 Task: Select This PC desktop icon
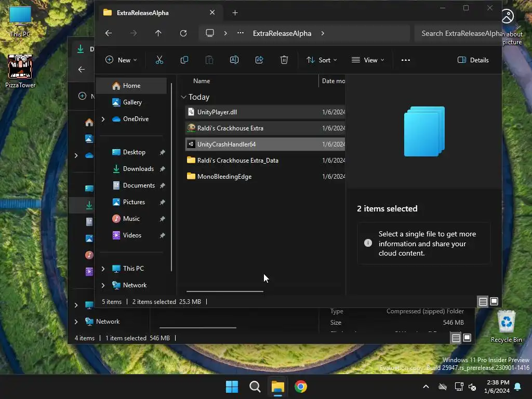[x=20, y=21]
